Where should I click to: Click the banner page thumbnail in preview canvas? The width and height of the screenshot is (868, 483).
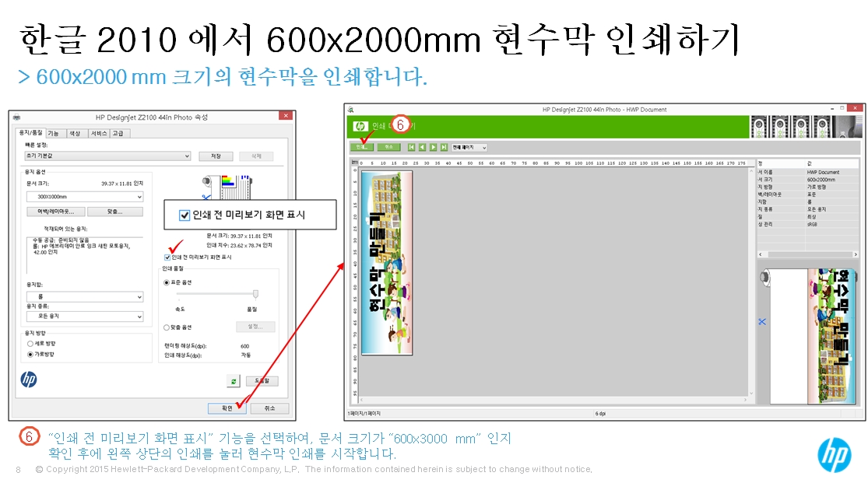[x=387, y=263]
